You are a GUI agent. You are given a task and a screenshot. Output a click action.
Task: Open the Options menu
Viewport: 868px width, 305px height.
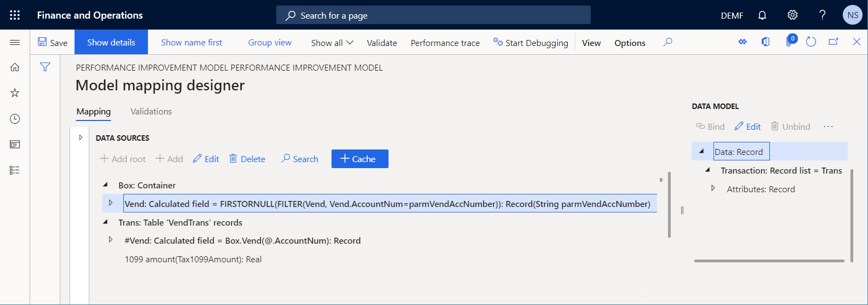coord(630,43)
